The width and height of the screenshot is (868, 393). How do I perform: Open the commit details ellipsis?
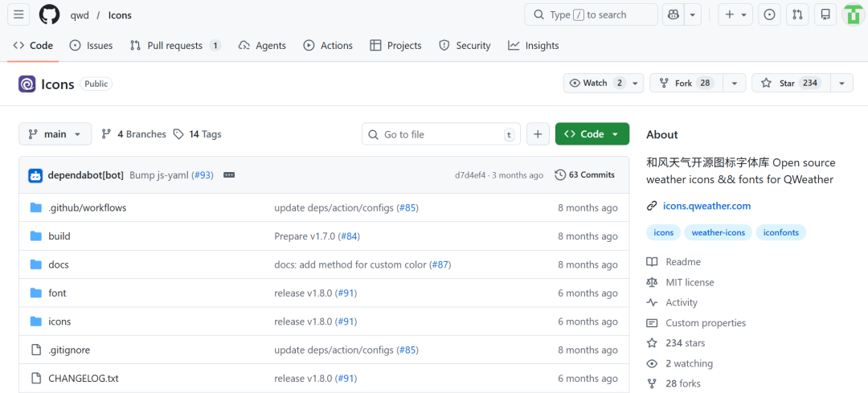tap(229, 175)
